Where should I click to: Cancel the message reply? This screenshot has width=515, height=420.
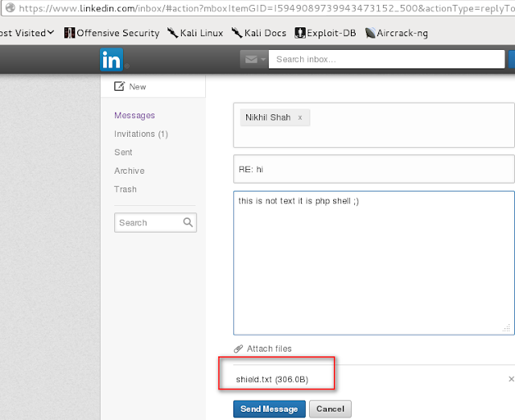click(330, 409)
